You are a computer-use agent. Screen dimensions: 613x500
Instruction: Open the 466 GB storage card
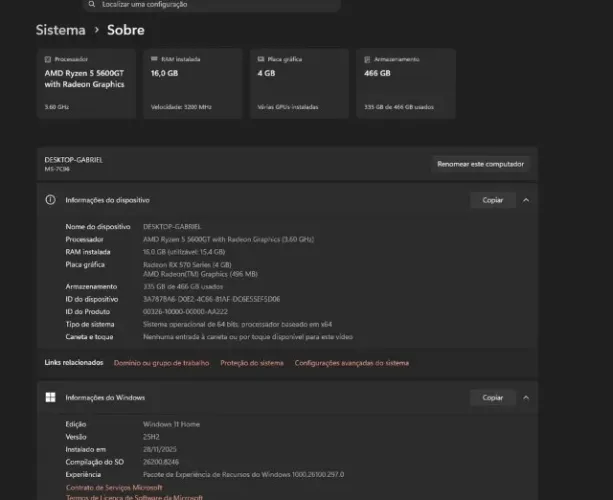point(406,83)
